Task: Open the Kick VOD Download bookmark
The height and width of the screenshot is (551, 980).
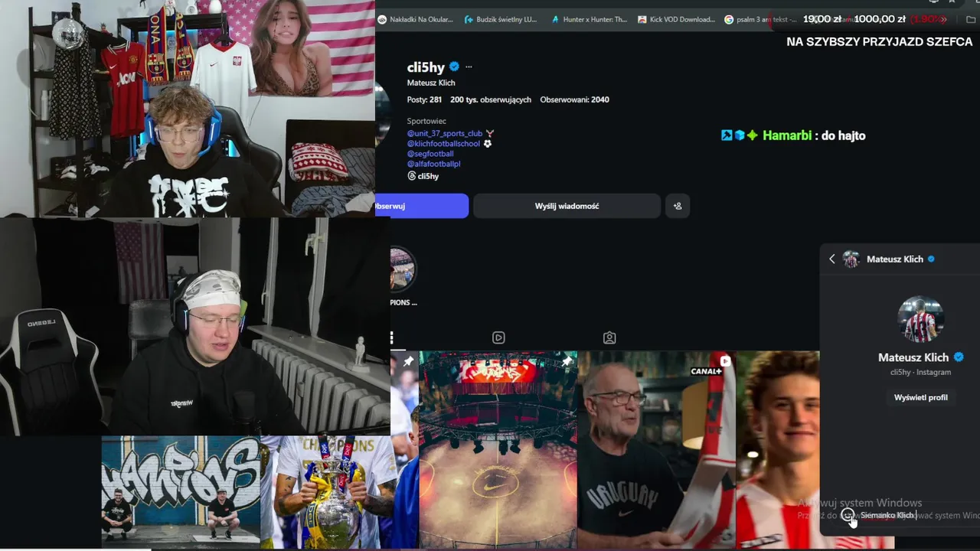Action: (x=677, y=19)
